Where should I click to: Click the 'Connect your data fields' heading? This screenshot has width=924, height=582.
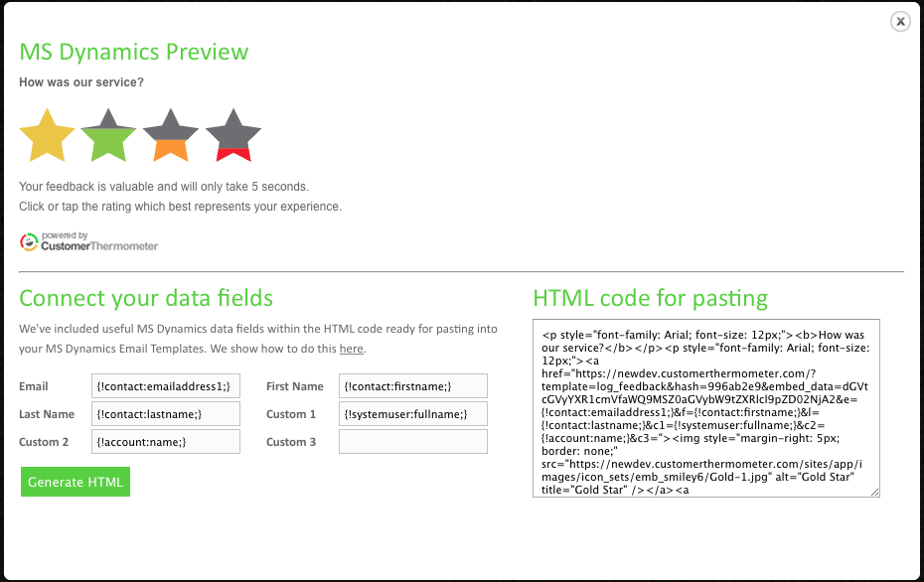(x=146, y=298)
